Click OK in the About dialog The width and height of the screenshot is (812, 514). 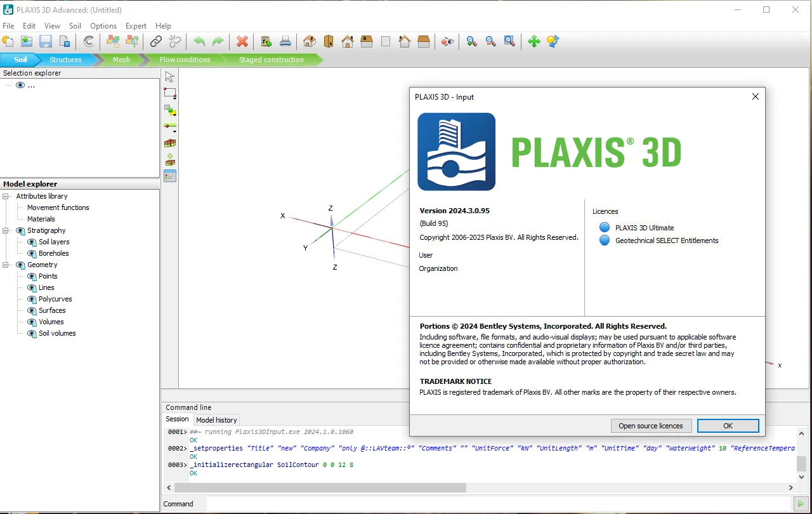[x=728, y=426]
